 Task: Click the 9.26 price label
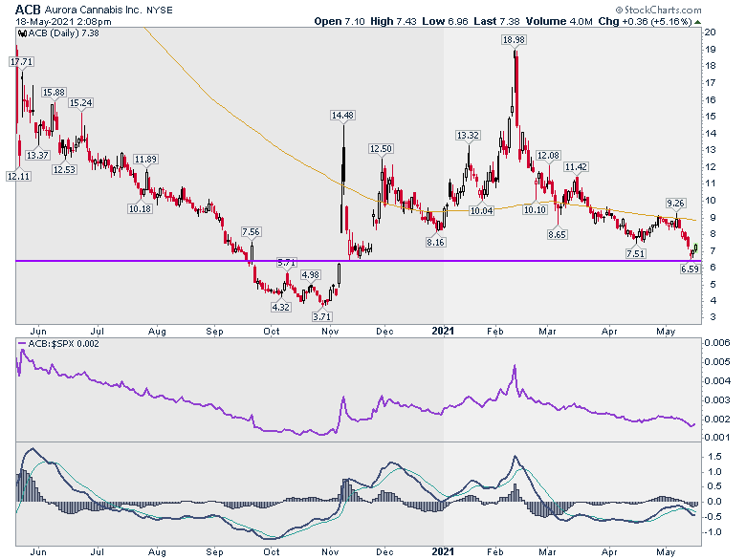click(675, 204)
